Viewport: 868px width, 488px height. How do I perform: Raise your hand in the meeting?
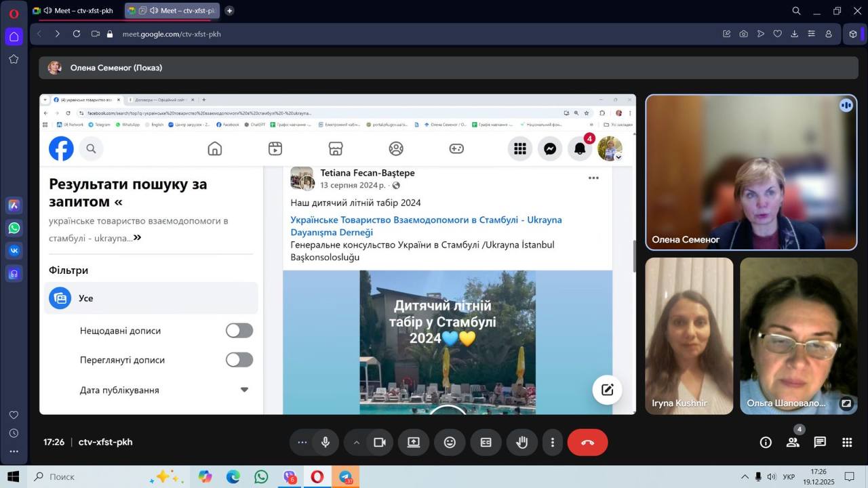(x=521, y=443)
